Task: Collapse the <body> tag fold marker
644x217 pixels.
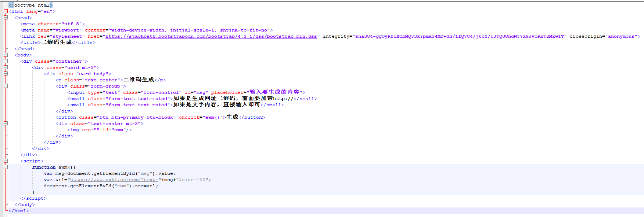Action: [x=6, y=55]
